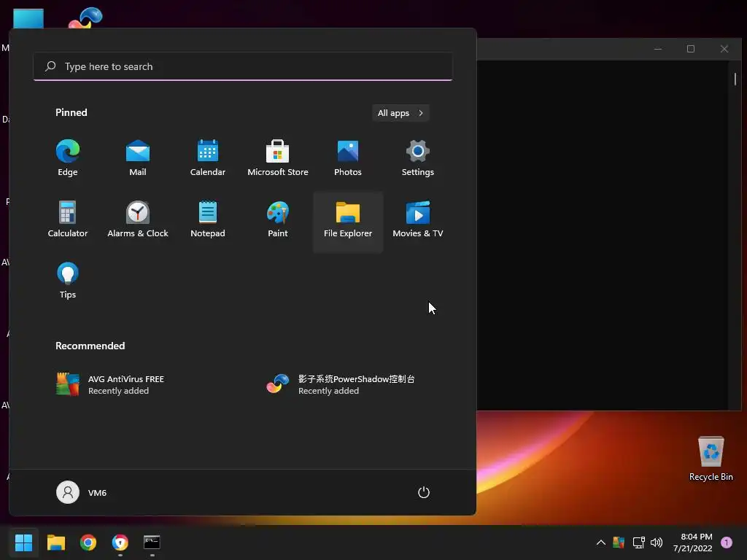This screenshot has height=560, width=747.
Task: Show hidden system tray icons
Action: (601, 542)
